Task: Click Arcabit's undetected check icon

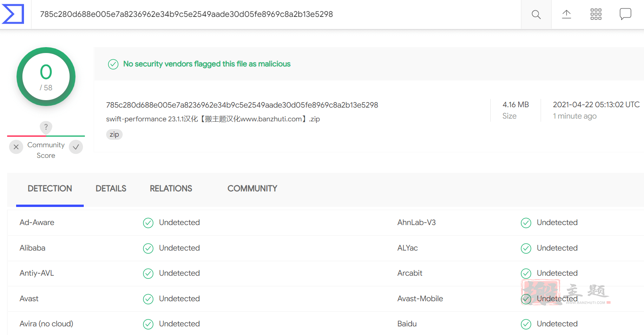Action: click(x=526, y=274)
